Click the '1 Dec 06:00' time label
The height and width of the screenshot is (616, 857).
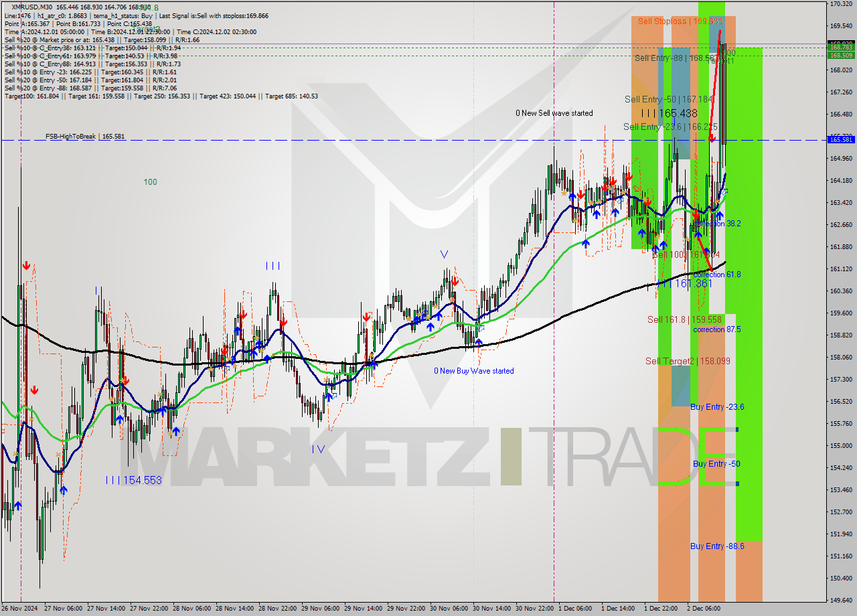tap(575, 609)
